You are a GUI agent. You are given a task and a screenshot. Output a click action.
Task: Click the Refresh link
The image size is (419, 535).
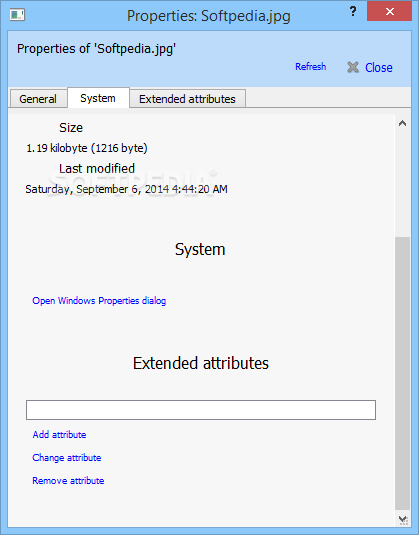coord(310,67)
